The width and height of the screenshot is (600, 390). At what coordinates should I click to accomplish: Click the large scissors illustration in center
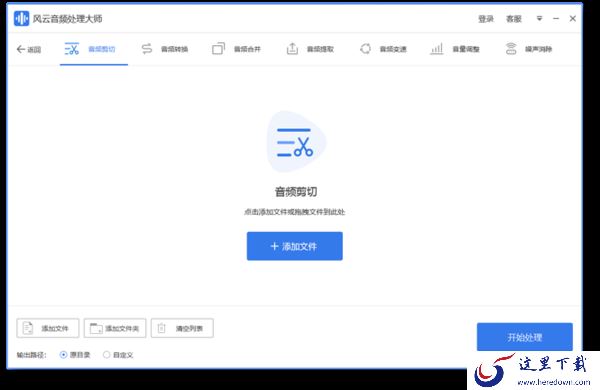click(295, 142)
